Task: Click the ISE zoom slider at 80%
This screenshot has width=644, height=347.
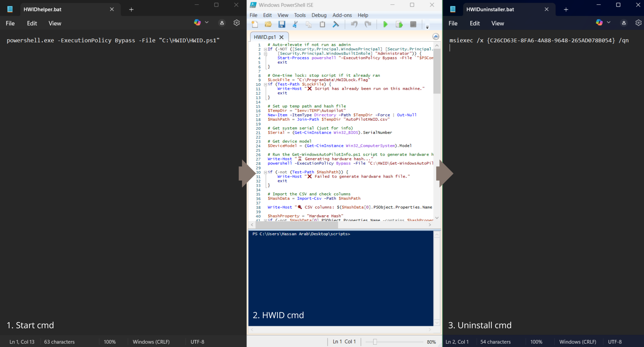Action: click(x=375, y=342)
